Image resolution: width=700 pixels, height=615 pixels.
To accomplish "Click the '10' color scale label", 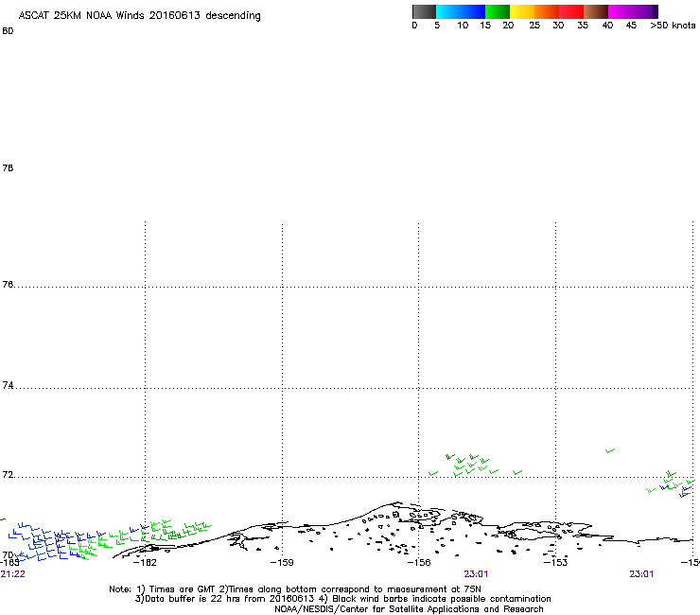I will [x=463, y=26].
